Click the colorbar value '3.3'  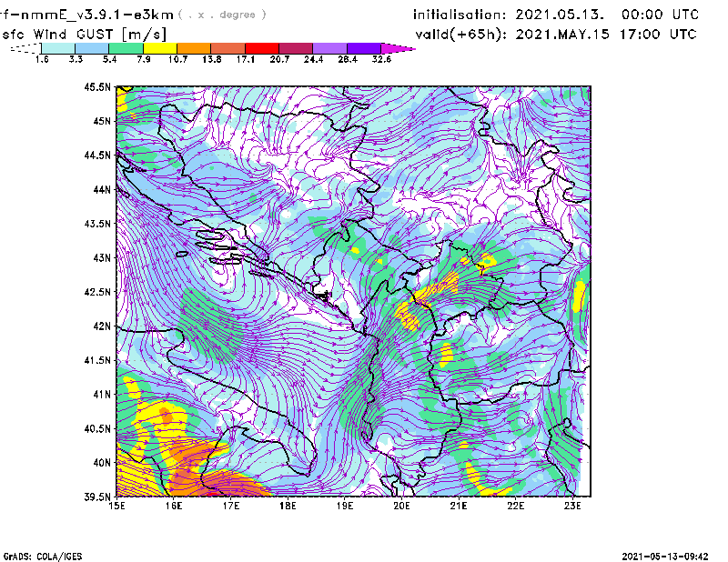(76, 59)
